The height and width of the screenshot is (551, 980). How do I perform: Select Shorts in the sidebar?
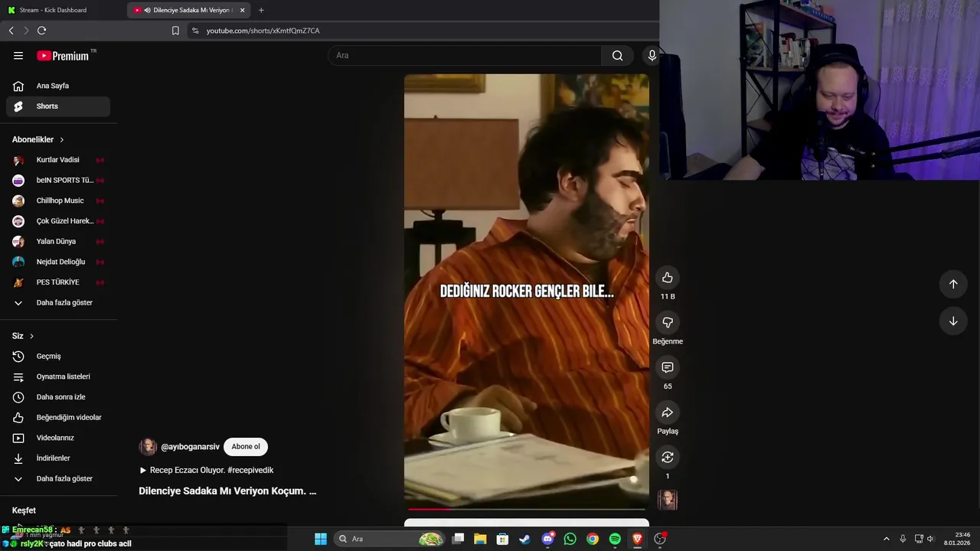click(58, 106)
